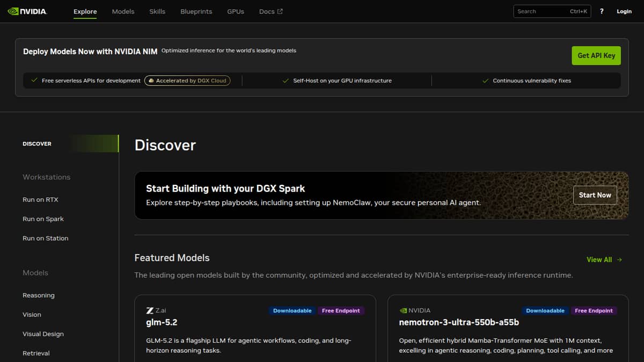644x362 pixels.
Task: Click the Self-Host on your GPU infrastructure text
Action: click(342, 81)
